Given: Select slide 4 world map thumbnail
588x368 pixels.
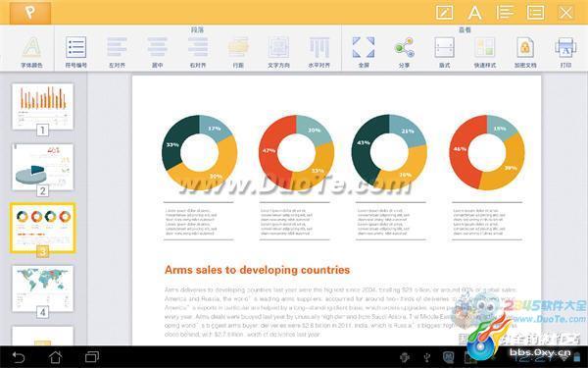Looking at the screenshot, I should (42, 289).
